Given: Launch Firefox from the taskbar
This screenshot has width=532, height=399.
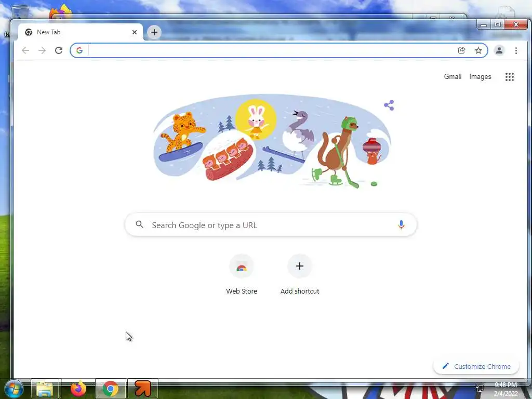Looking at the screenshot, I should pyautogui.click(x=78, y=389).
